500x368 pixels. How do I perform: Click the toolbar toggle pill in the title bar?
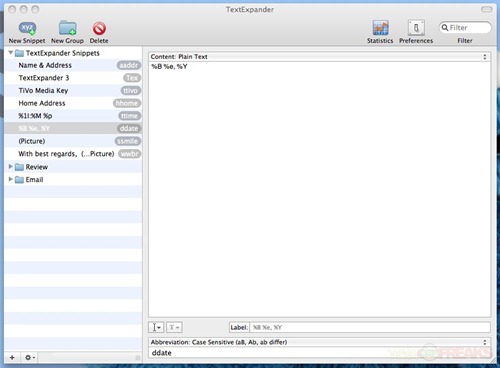[x=486, y=9]
